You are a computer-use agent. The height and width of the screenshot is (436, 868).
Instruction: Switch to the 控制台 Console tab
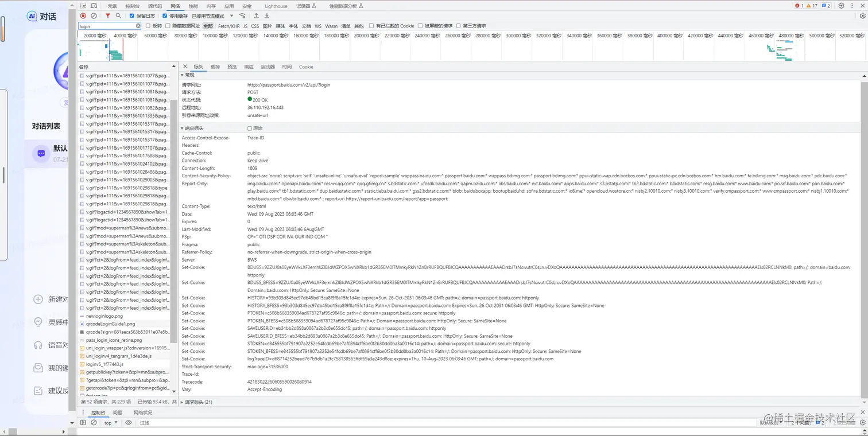coord(132,6)
